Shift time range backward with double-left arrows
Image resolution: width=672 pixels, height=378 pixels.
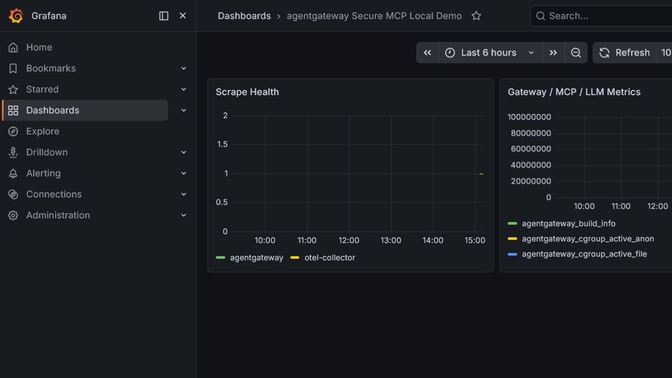[x=427, y=53]
